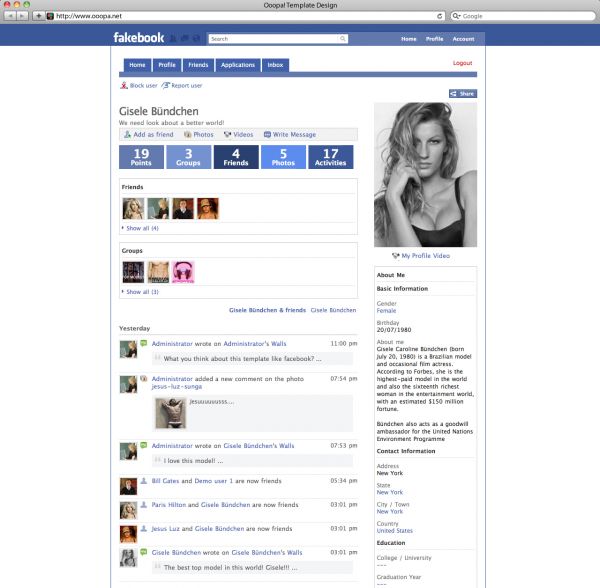Click Home in the top blue bar
600x588 pixels.
409,39
